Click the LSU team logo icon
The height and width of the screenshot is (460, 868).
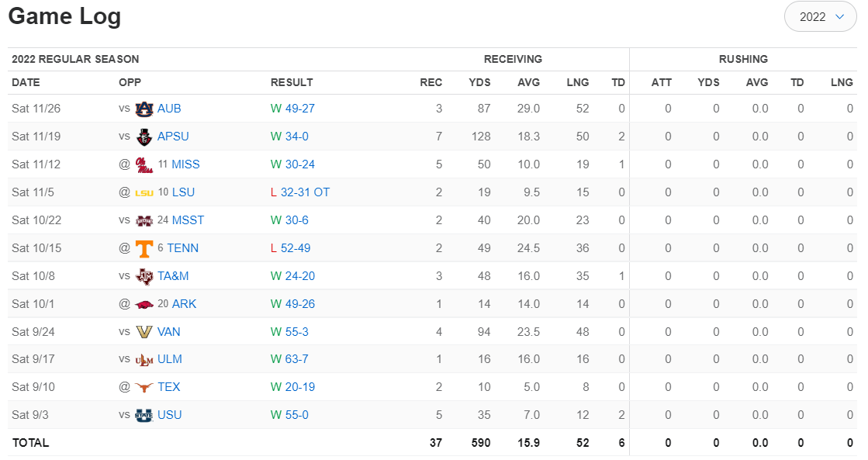tap(144, 192)
